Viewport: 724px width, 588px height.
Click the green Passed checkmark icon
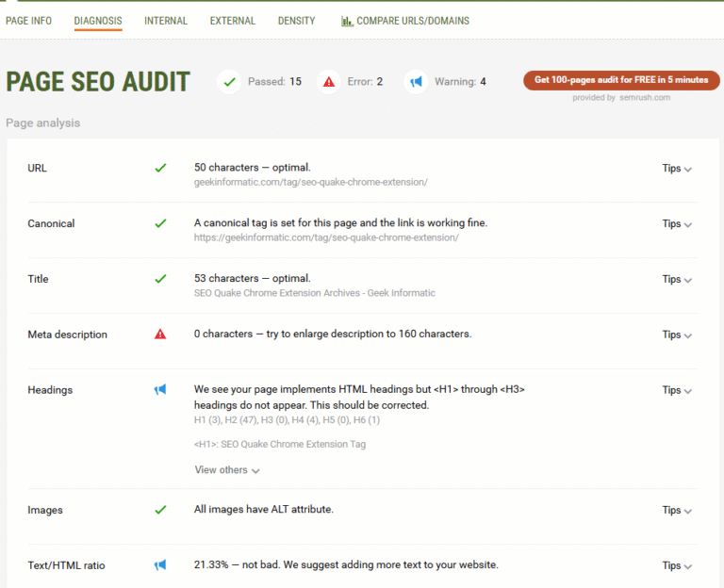228,82
